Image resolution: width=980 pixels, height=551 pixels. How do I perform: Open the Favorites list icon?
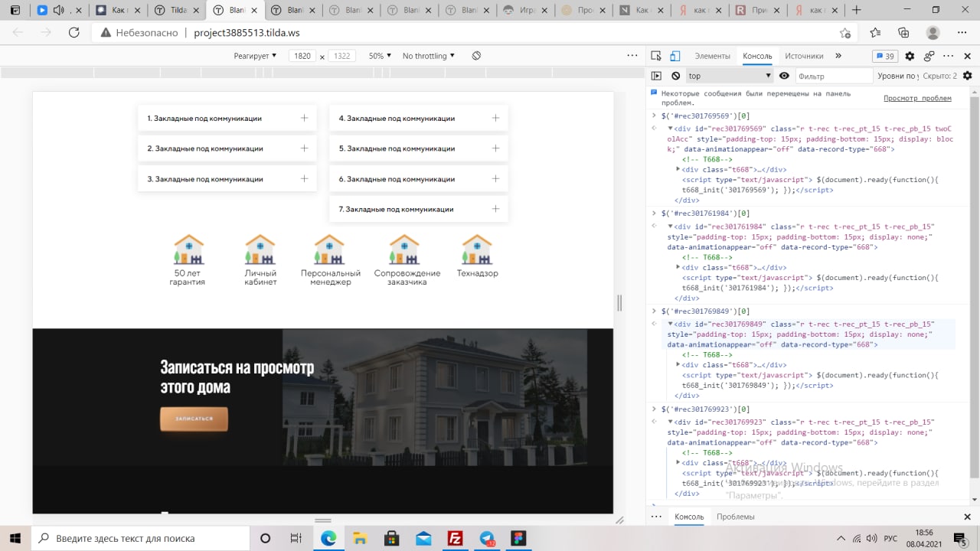pyautogui.click(x=875, y=33)
